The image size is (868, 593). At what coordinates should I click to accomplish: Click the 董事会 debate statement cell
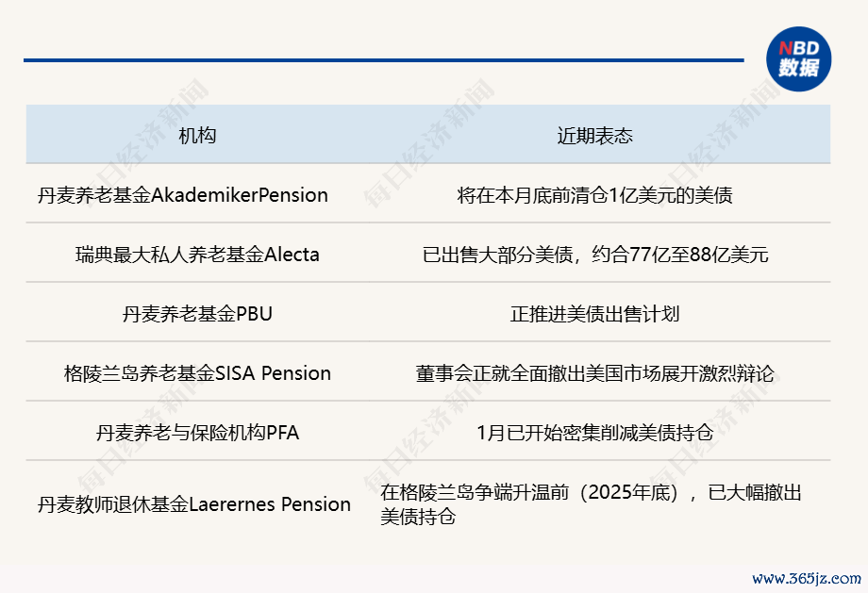(594, 373)
